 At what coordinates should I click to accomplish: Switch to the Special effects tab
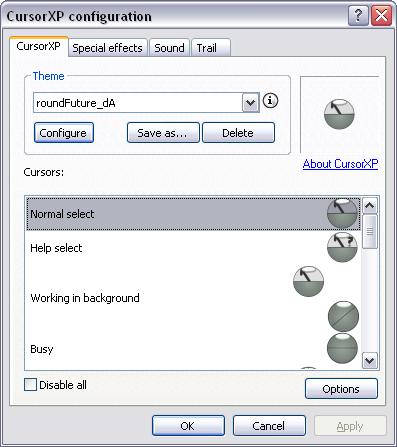click(x=107, y=48)
